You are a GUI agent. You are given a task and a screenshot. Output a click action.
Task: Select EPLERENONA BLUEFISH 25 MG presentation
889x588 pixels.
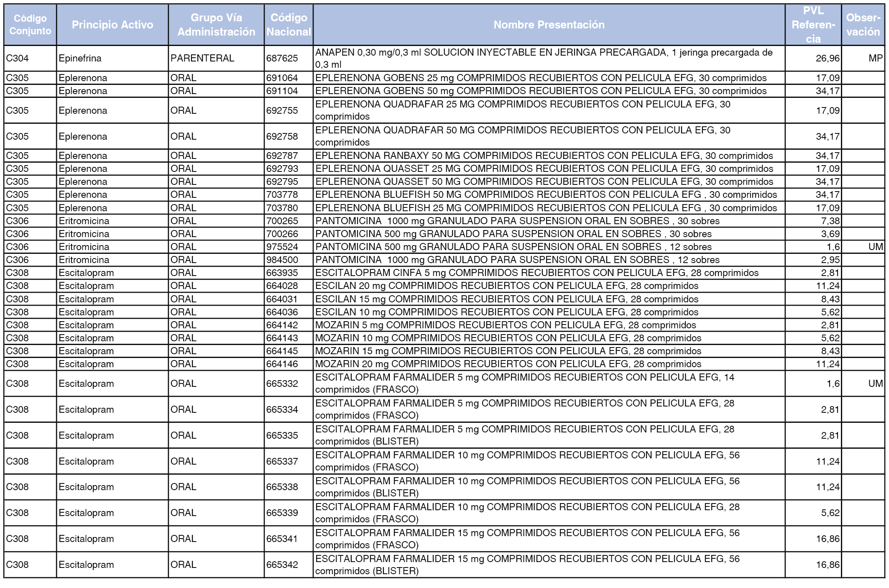(549, 208)
